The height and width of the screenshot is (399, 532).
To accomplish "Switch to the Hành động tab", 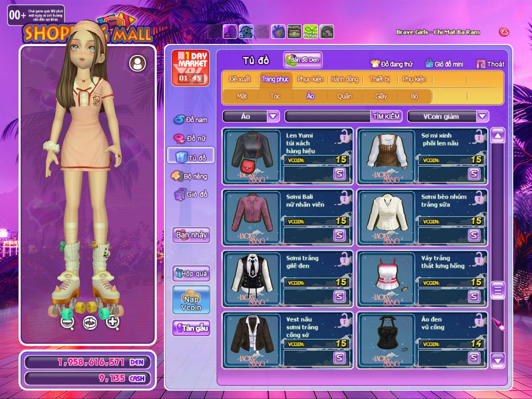I will pos(345,79).
